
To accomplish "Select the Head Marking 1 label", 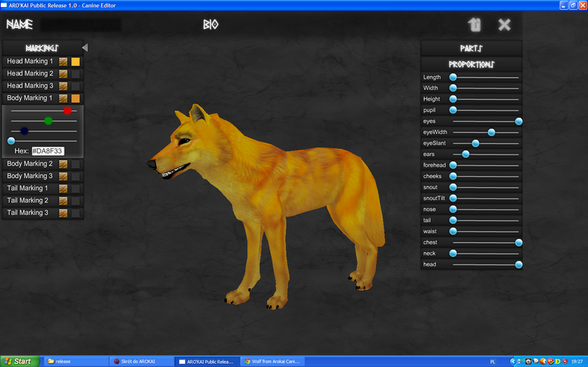I will click(30, 61).
